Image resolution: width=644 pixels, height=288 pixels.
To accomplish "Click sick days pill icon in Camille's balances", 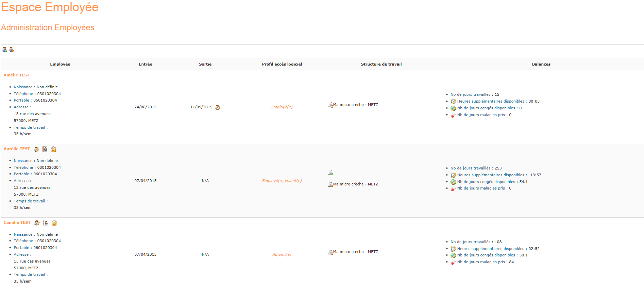I will (x=453, y=262).
